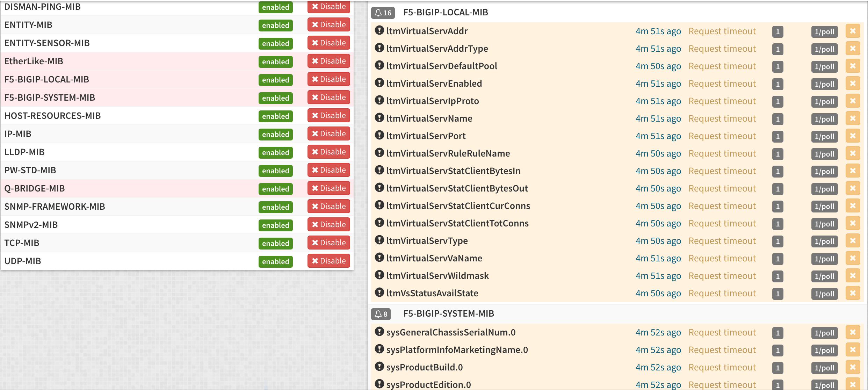Remove the ltmVirtualServEnabled error entry
868x390 pixels.
point(853,84)
